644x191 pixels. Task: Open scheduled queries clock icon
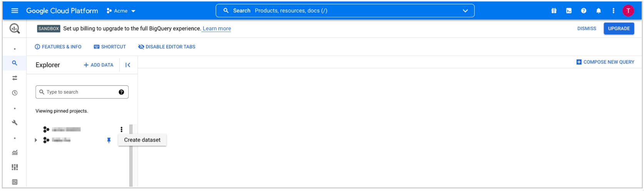click(x=15, y=93)
